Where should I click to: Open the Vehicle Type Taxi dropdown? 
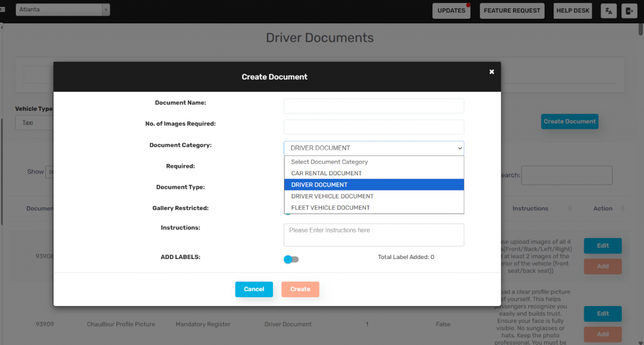(33, 123)
